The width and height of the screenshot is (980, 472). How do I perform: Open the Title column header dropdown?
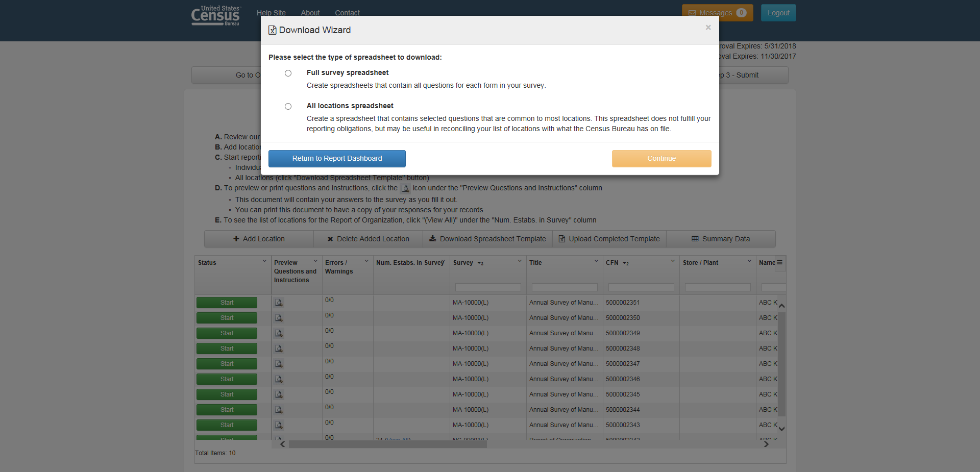pos(596,261)
